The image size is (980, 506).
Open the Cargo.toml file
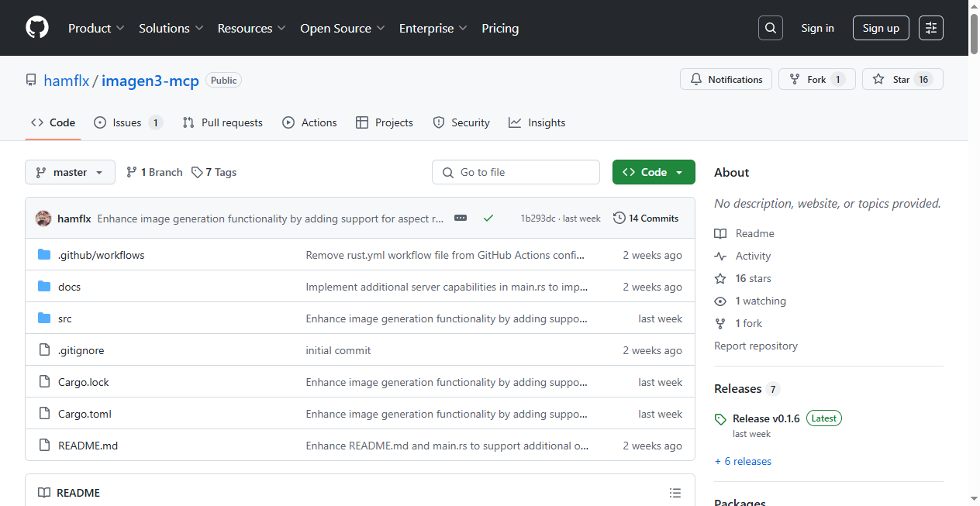85,414
